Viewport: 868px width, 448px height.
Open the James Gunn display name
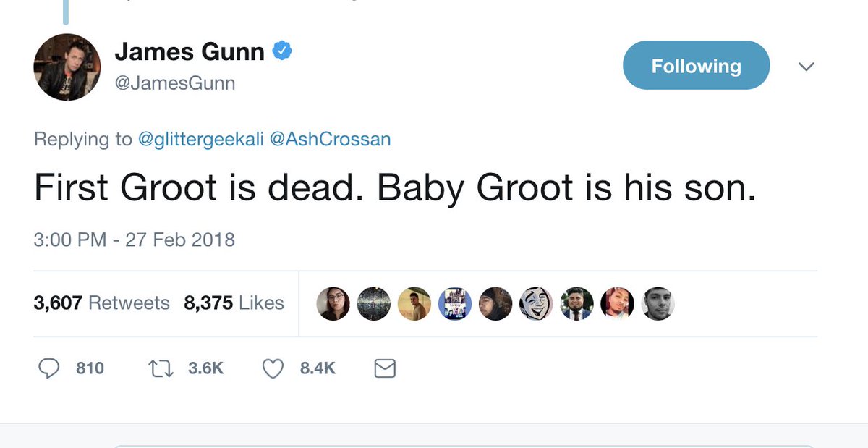coord(190,52)
